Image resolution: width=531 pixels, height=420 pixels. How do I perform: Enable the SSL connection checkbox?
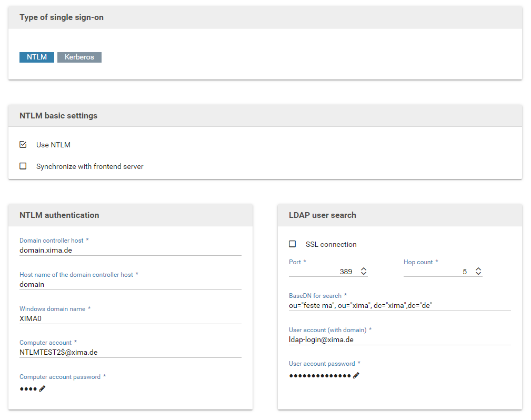pyautogui.click(x=293, y=244)
